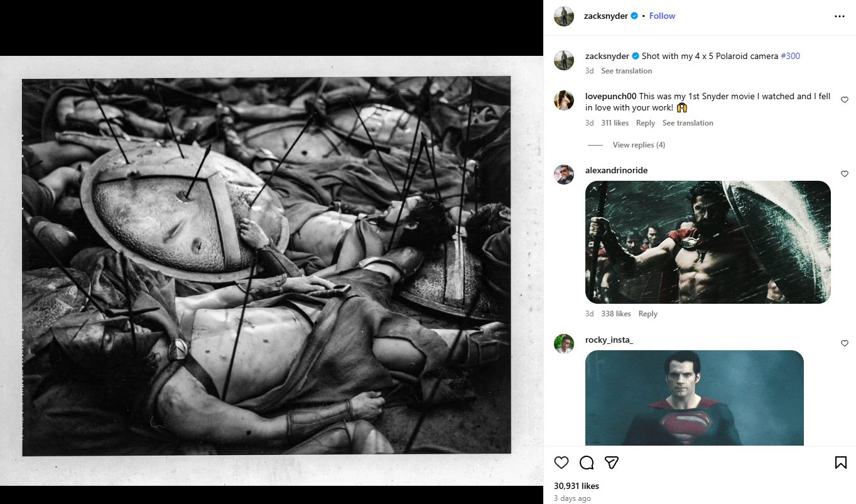Screen dimensions: 856x504
Task: Open the #300 hashtag link
Action: [x=790, y=56]
